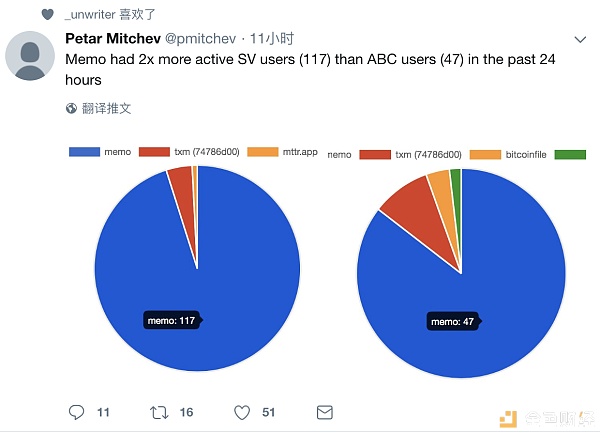600x433 pixels.
Task: Toggle the mttr.app legend entry
Action: pyautogui.click(x=282, y=152)
